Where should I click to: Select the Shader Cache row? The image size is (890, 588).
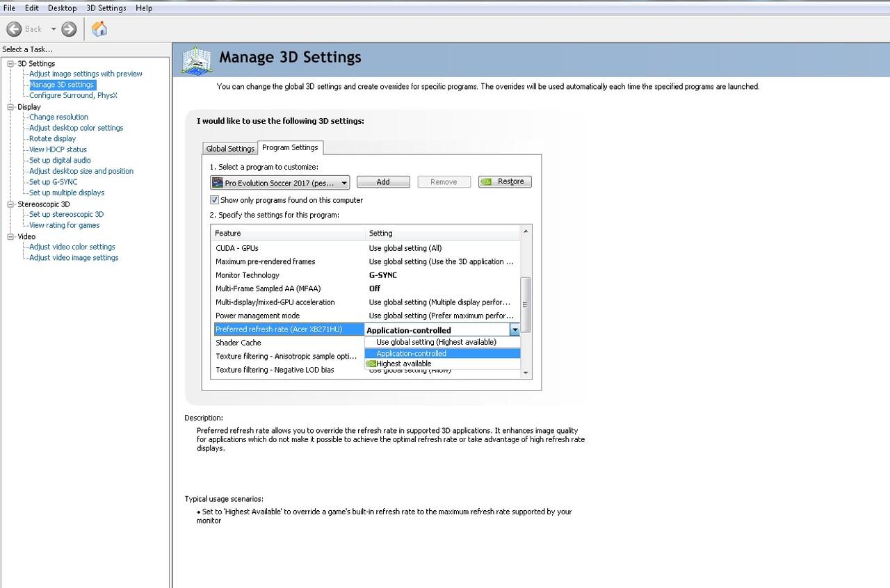(289, 343)
